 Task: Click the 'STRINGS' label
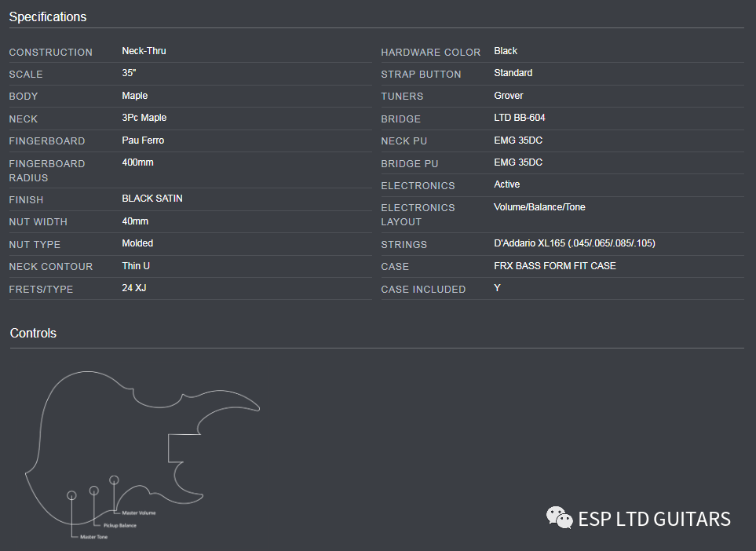(x=404, y=244)
